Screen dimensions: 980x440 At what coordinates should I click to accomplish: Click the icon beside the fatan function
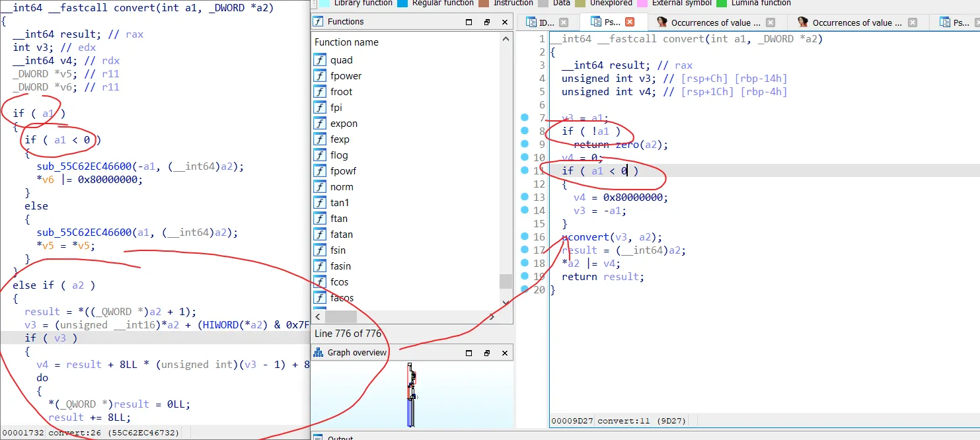tap(320, 235)
